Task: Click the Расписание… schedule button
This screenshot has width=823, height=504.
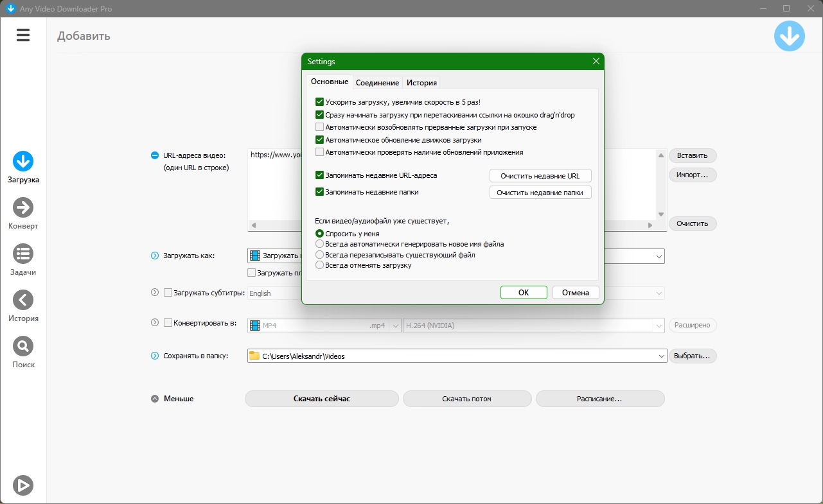Action: pyautogui.click(x=600, y=399)
